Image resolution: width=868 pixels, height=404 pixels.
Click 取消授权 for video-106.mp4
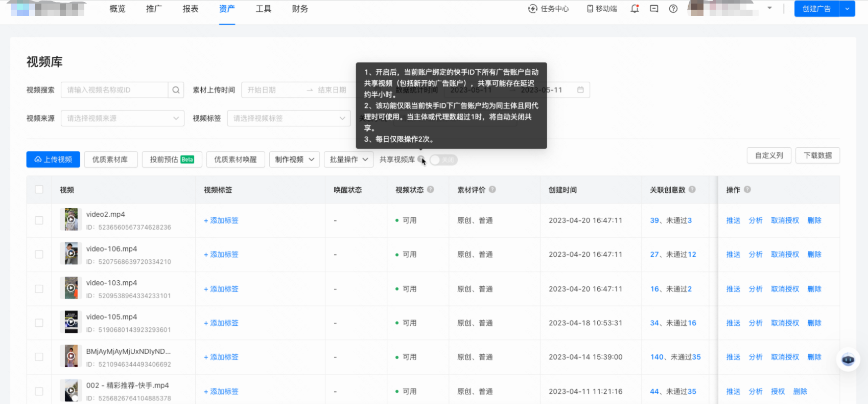click(785, 255)
